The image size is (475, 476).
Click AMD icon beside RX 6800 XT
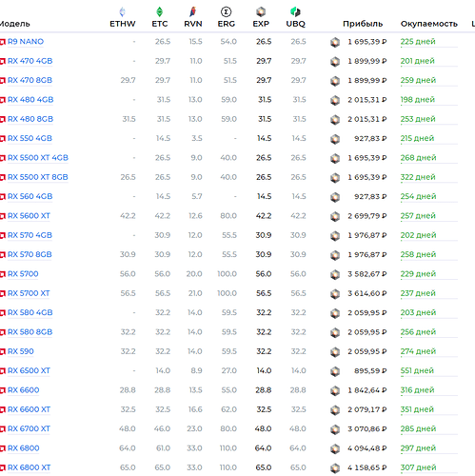[3, 467]
